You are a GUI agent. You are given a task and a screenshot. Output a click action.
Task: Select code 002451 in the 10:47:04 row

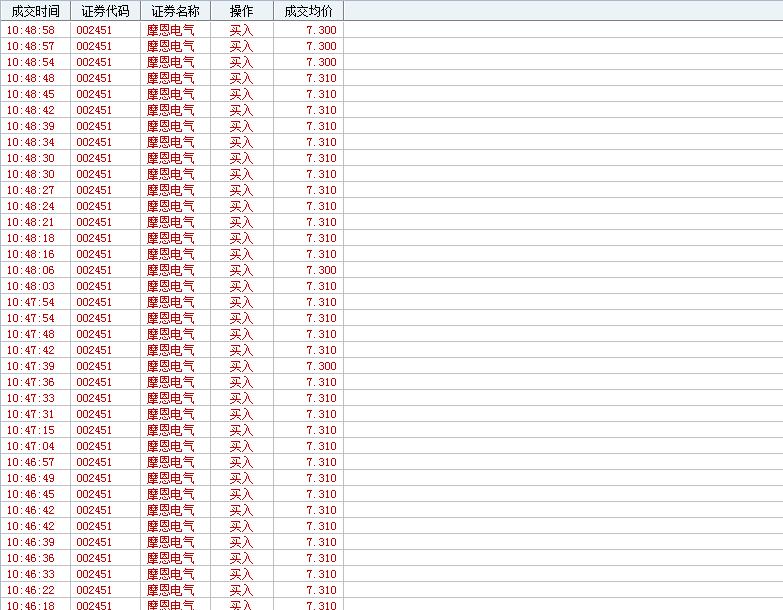pos(94,446)
